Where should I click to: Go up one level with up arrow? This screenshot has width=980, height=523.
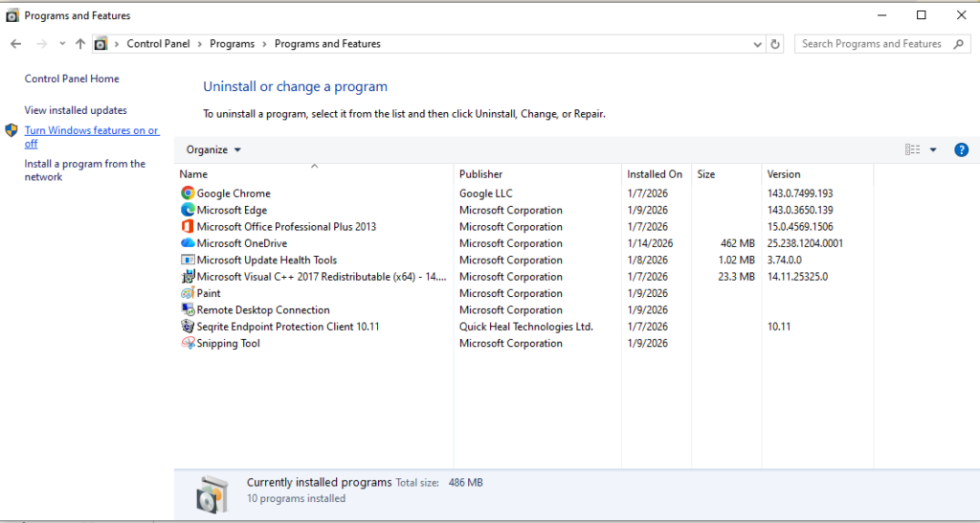click(x=80, y=44)
